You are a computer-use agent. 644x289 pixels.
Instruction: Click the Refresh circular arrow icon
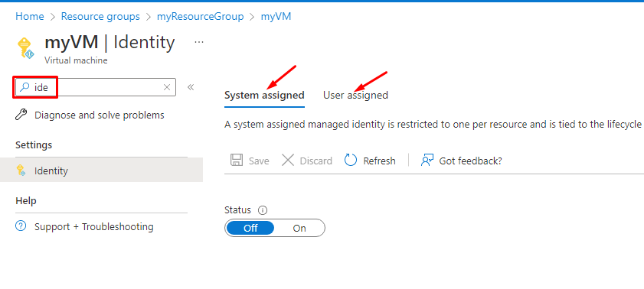(351, 161)
